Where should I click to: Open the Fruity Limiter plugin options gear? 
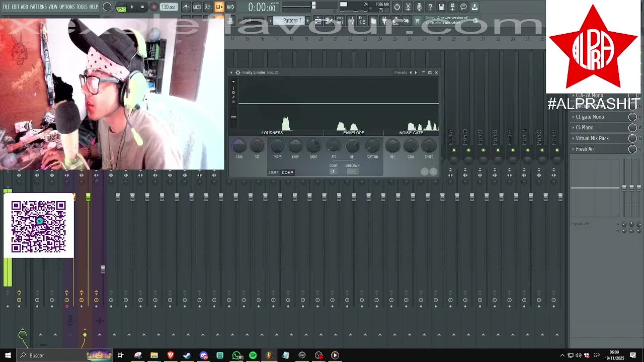(238, 72)
